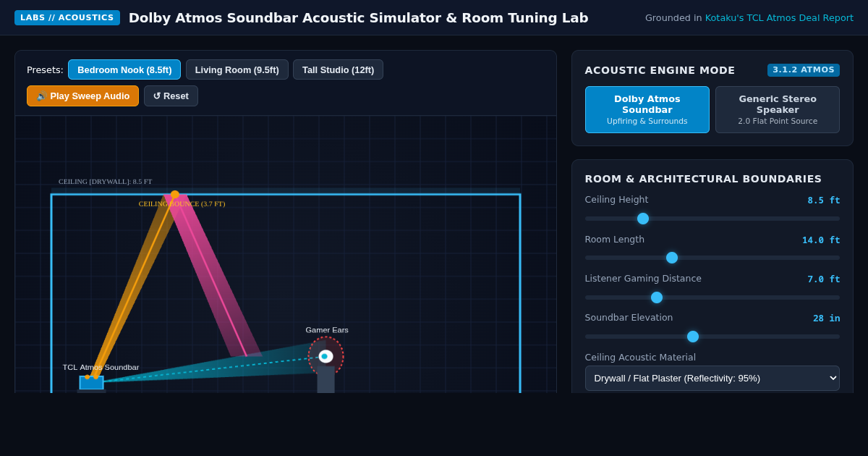The image size is (868, 456).
Task: Click the 3.1.2 ATMOS badge
Action: tap(804, 70)
